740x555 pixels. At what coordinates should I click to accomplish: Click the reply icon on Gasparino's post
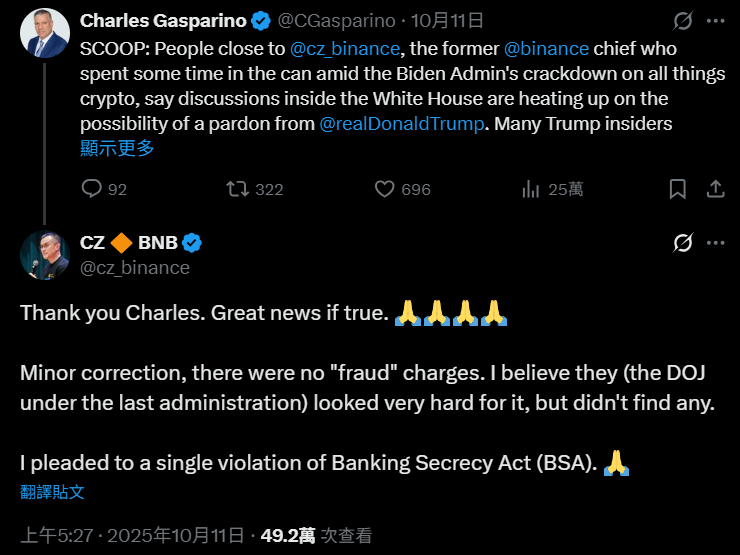[91, 189]
